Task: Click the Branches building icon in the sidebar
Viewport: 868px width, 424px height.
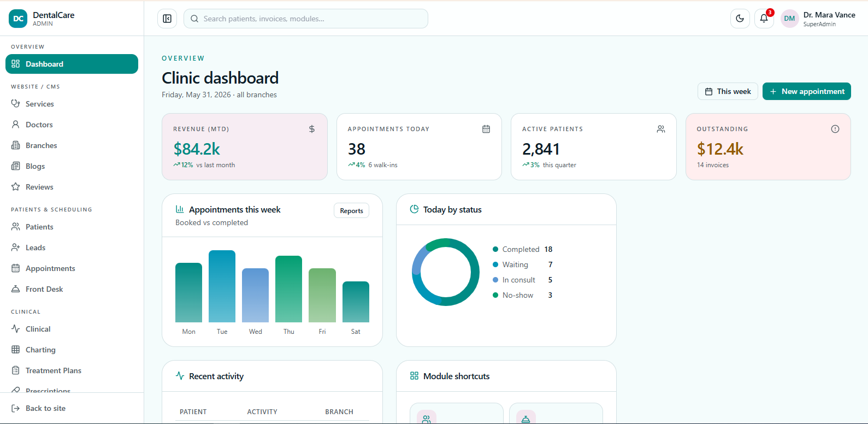Action: [x=16, y=145]
